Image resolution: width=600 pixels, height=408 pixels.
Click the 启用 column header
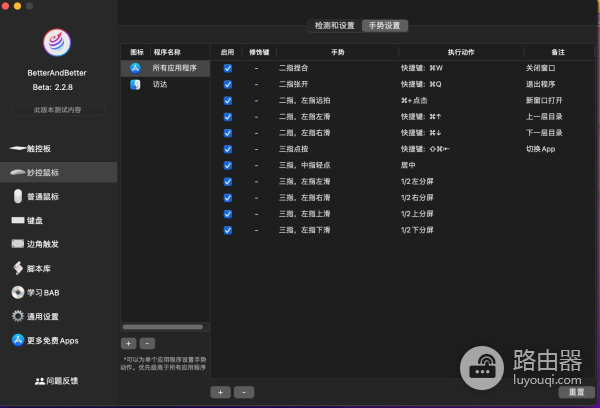click(227, 52)
